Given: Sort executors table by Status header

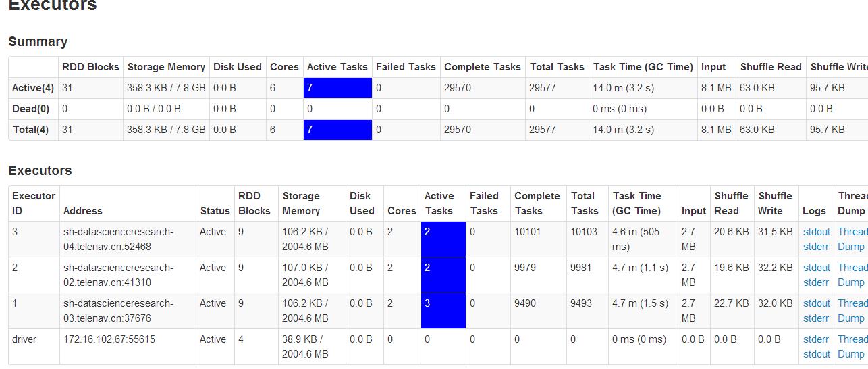Looking at the screenshot, I should point(215,211).
